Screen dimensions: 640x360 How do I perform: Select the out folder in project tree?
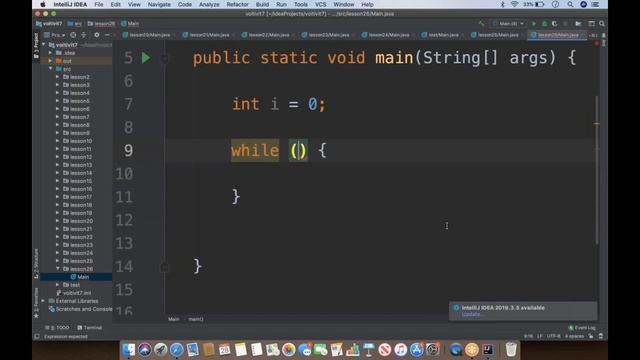pos(63,61)
